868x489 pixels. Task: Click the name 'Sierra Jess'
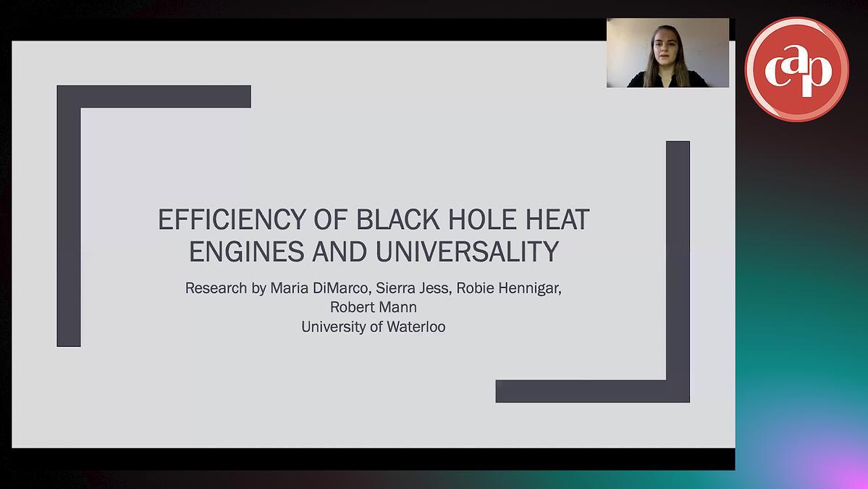414,288
